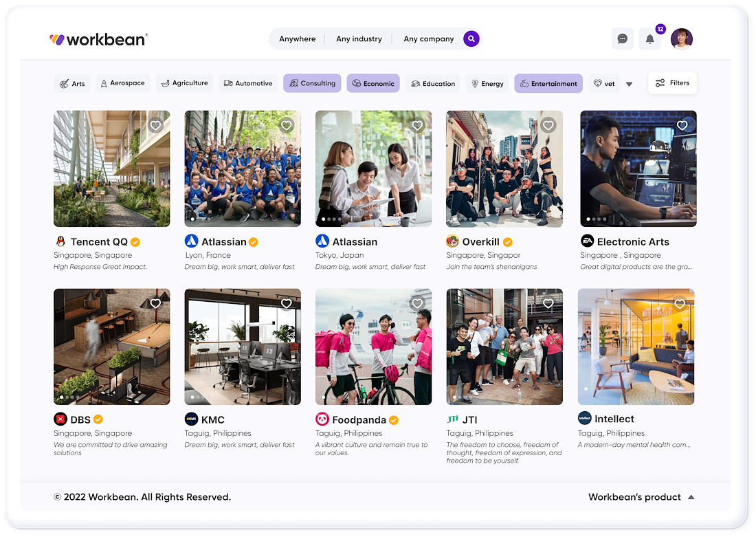Open the DBS pool table office photo
The height and width of the screenshot is (537, 756).
pyautogui.click(x=112, y=347)
